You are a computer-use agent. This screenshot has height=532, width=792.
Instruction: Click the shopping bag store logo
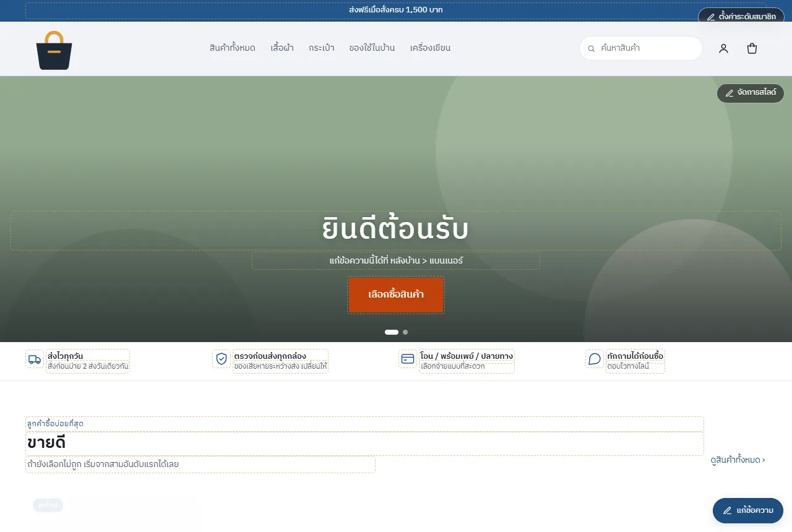[x=54, y=50]
